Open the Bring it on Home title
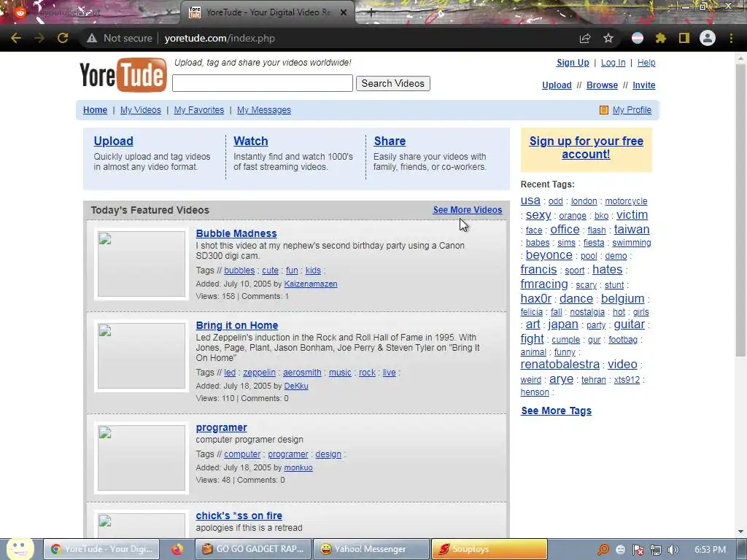The width and height of the screenshot is (747, 560). pos(237,325)
